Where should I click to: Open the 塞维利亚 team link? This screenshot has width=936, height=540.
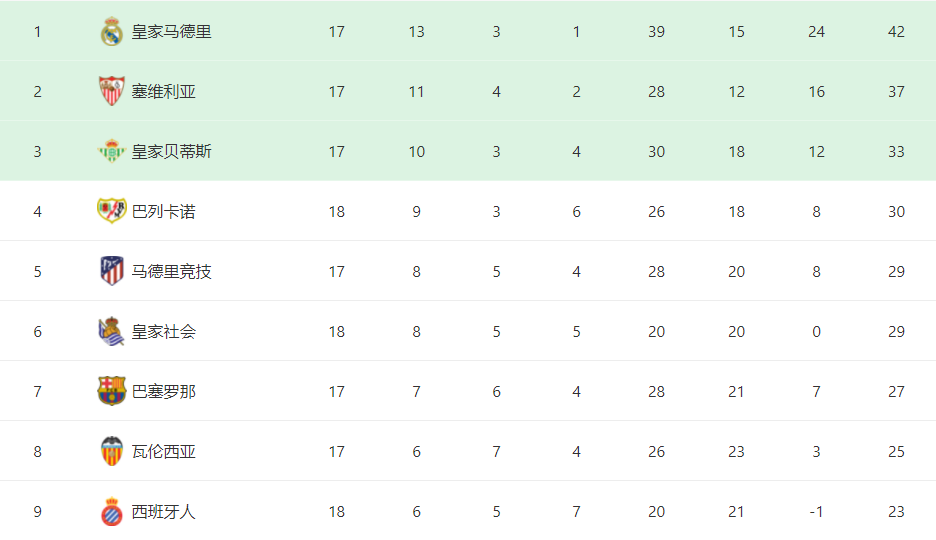click(164, 91)
